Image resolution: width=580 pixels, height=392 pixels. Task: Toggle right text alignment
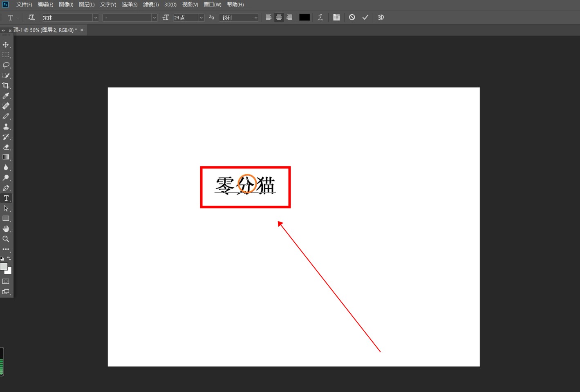pos(289,18)
